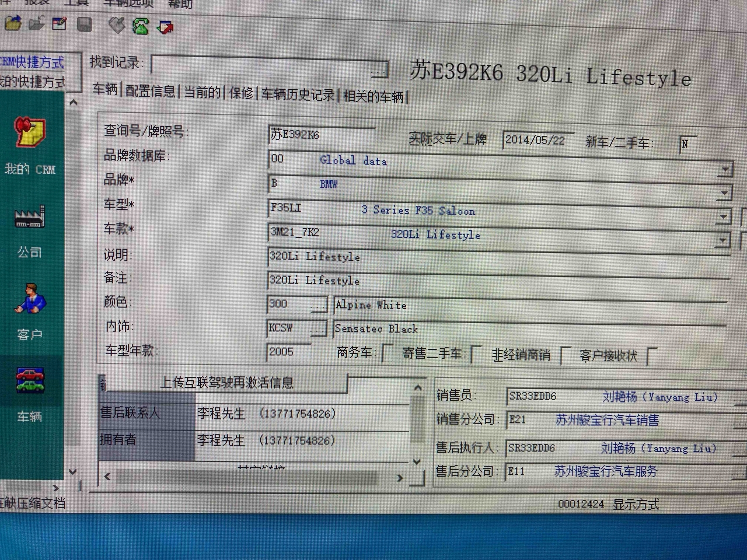Click the edit form window toolbar icon
Image resolution: width=747 pixels, height=560 pixels.
[x=60, y=23]
